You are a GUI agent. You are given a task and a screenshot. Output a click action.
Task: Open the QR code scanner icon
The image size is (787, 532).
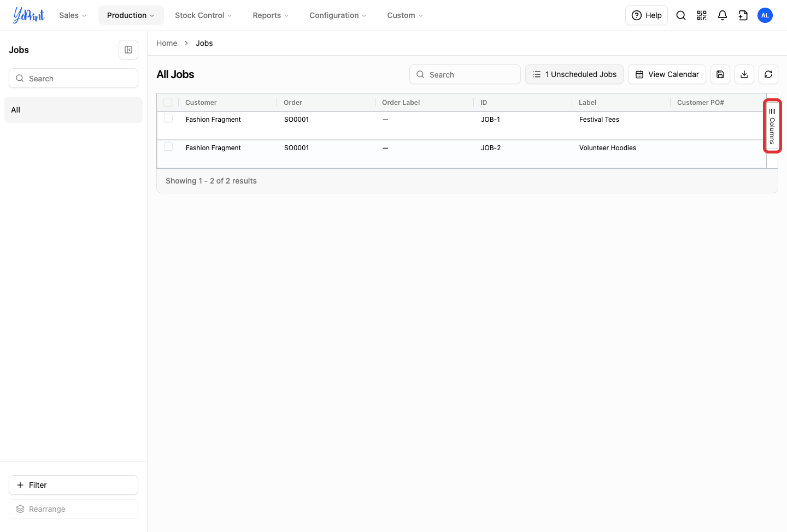coord(702,15)
